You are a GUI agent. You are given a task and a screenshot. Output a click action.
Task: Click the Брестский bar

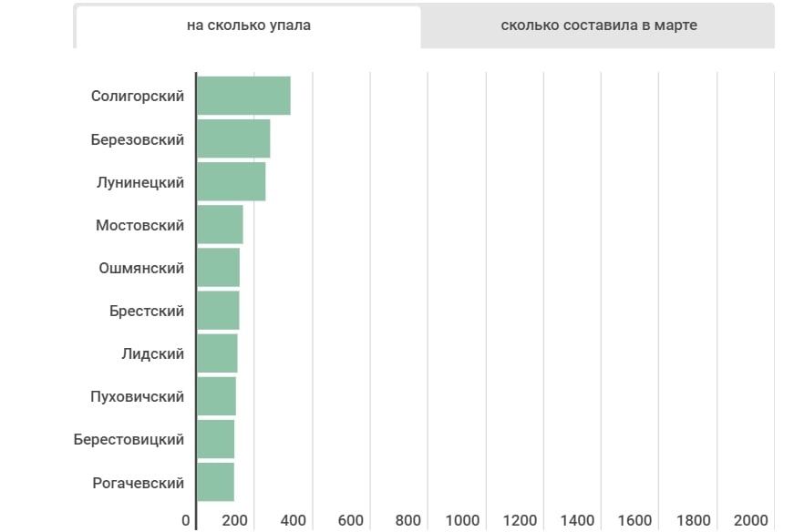tap(218, 311)
